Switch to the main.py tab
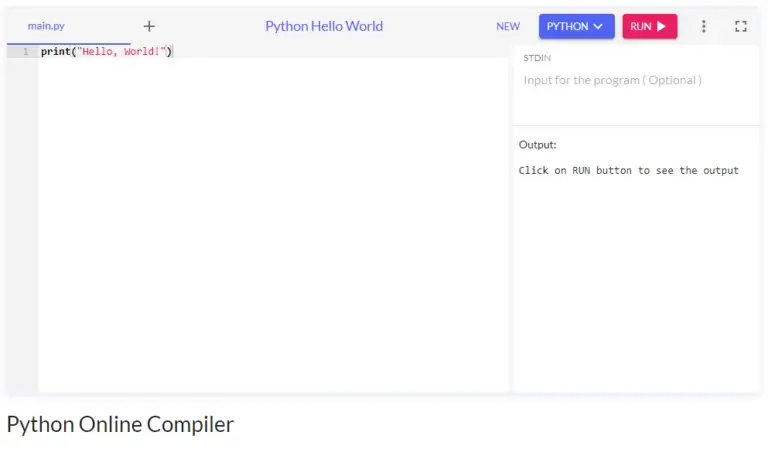This screenshot has height=449, width=768. [46, 26]
